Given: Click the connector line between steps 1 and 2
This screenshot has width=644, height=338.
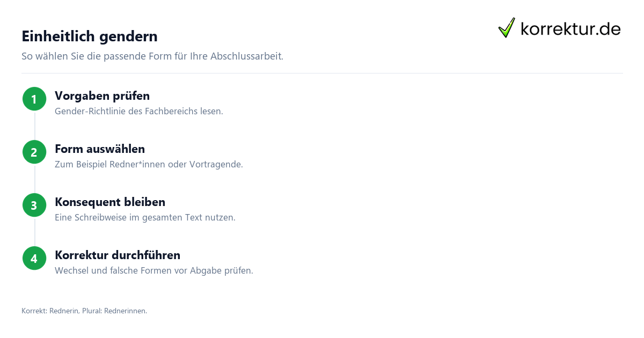Looking at the screenshot, I should tap(34, 125).
